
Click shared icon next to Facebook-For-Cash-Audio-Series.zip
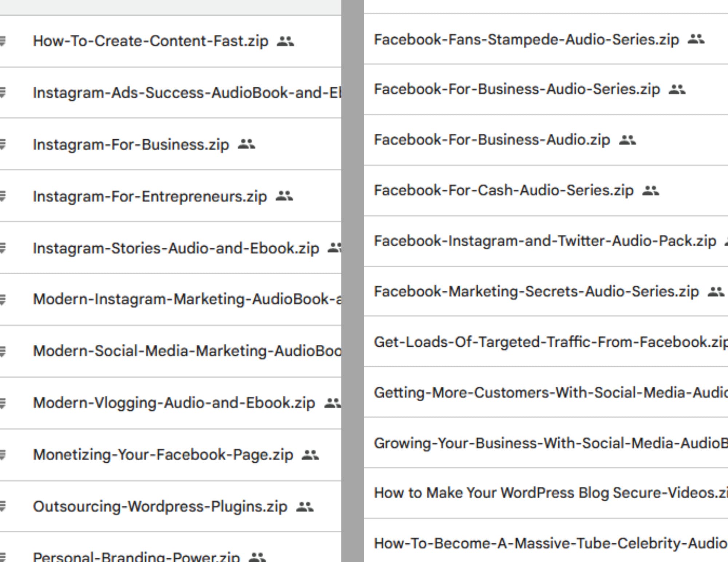click(651, 190)
